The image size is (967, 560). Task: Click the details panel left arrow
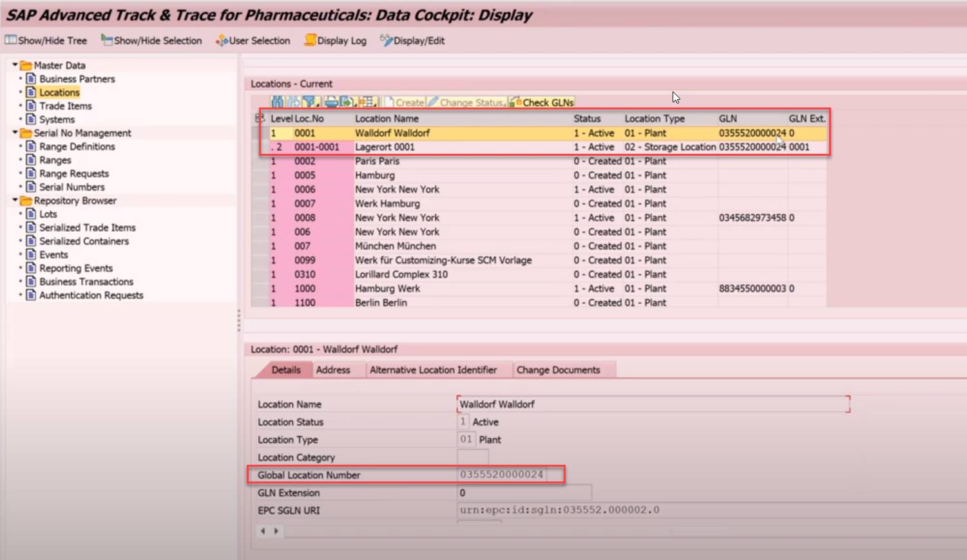[x=263, y=531]
